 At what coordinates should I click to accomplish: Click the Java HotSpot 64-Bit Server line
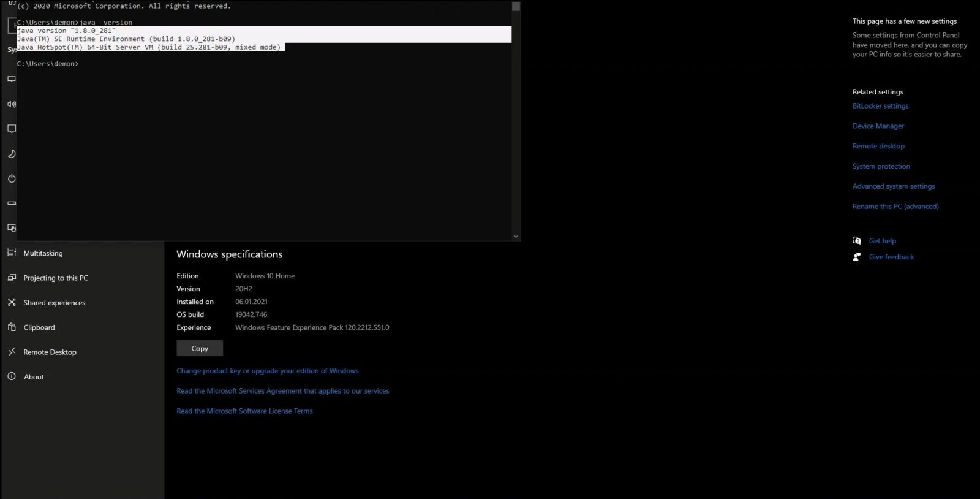149,47
